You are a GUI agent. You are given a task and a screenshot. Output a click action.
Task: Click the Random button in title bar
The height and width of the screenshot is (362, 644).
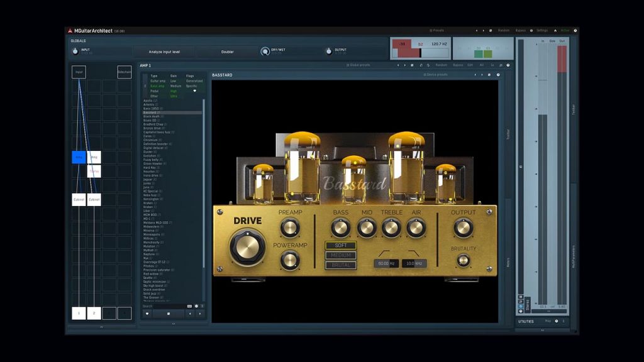tap(504, 30)
